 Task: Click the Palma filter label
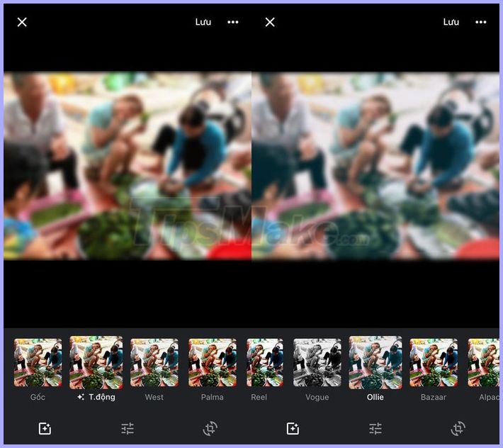pos(213,397)
